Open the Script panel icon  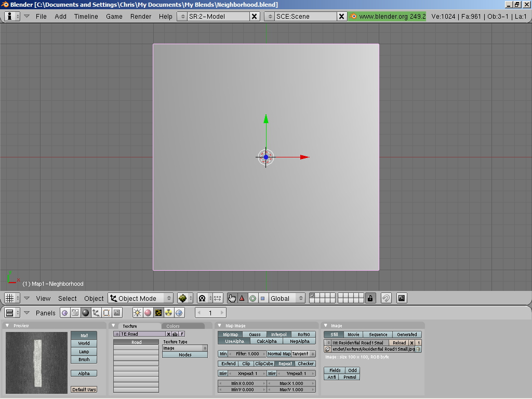75,313
